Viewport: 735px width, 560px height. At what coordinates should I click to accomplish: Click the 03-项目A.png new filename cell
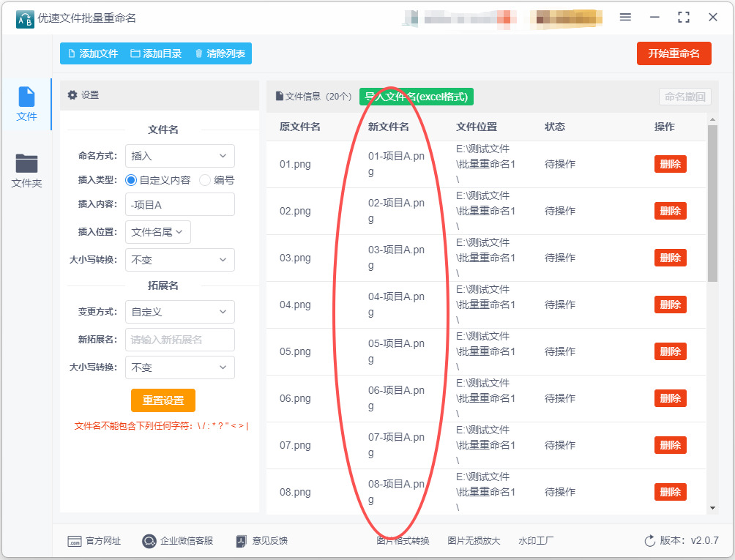(x=397, y=258)
